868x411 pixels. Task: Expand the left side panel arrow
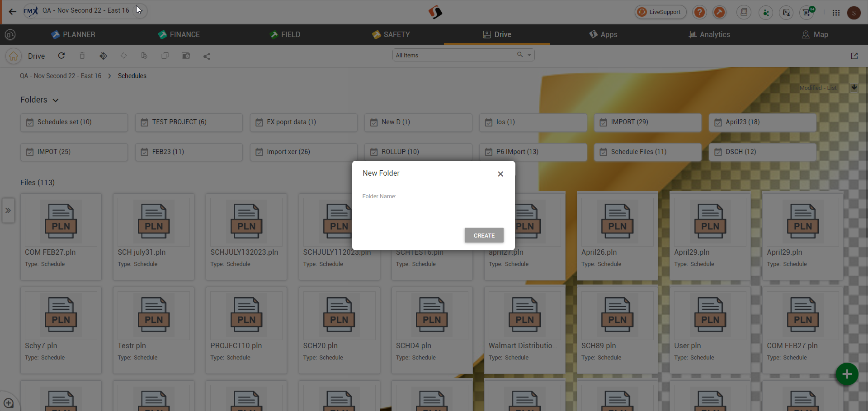point(8,210)
